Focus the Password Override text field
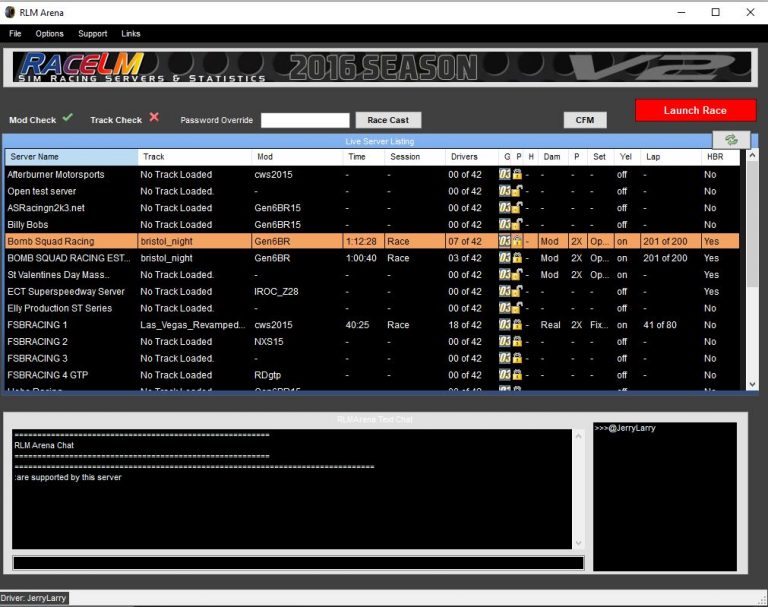768x607 pixels. [x=305, y=120]
